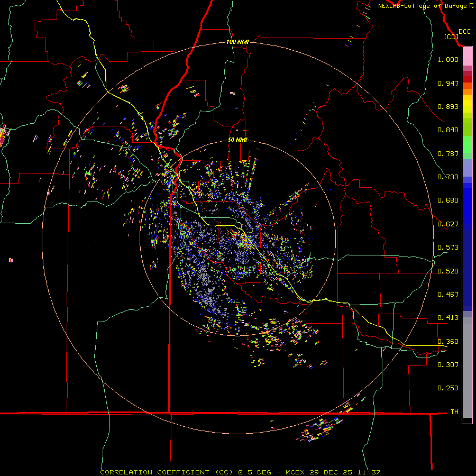Click the 0.627 scale value
The height and width of the screenshot is (476, 476).
[x=448, y=224]
